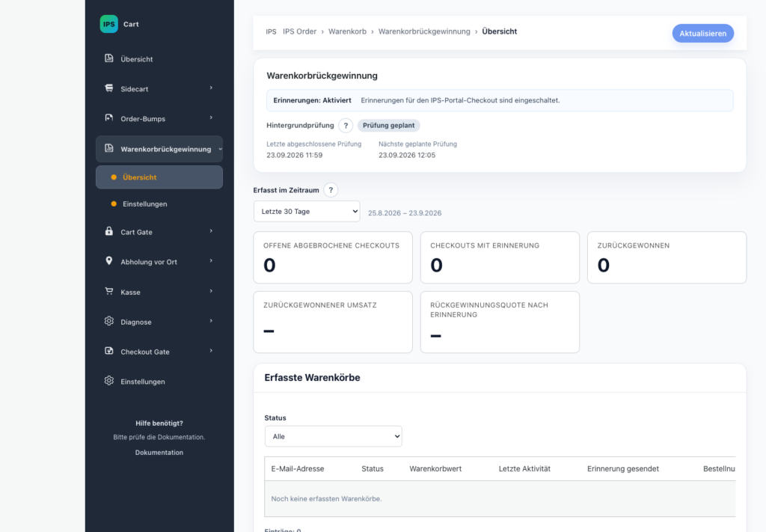Viewport: 766px width, 532px height.
Task: Click the Status column header in table
Action: 373,468
